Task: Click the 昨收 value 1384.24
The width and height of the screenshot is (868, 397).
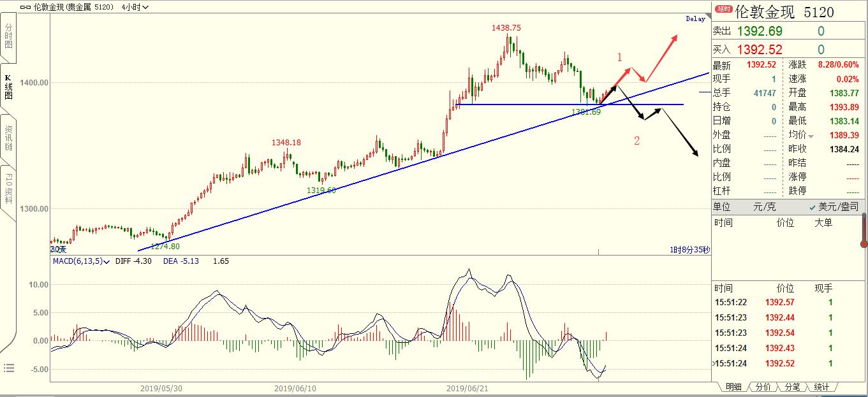Action: point(844,149)
